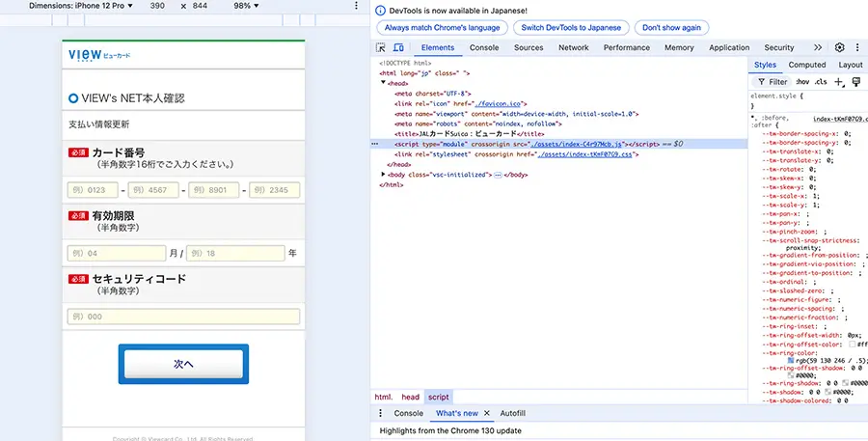The image size is (868, 441).
Task: Select the meta name robots row
Action: coord(478,124)
